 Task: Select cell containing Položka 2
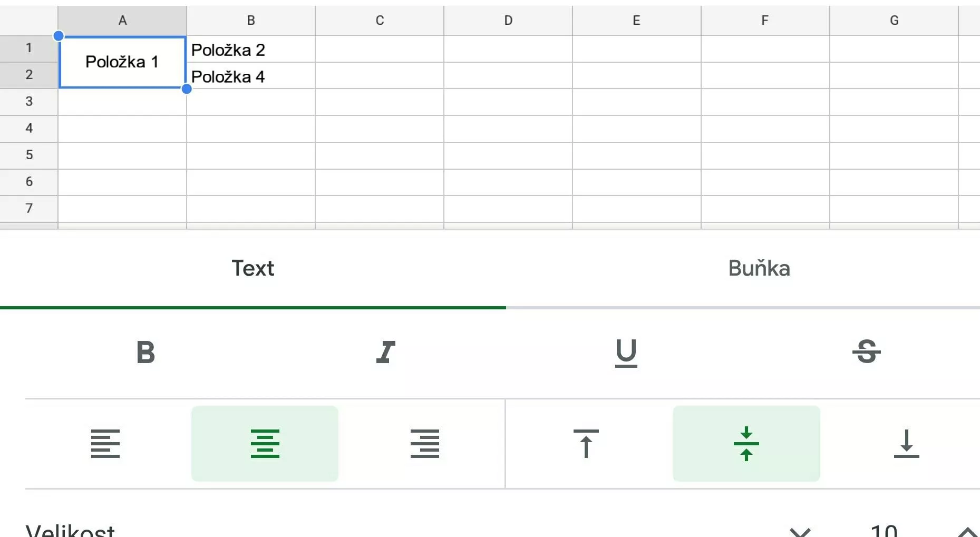click(251, 50)
